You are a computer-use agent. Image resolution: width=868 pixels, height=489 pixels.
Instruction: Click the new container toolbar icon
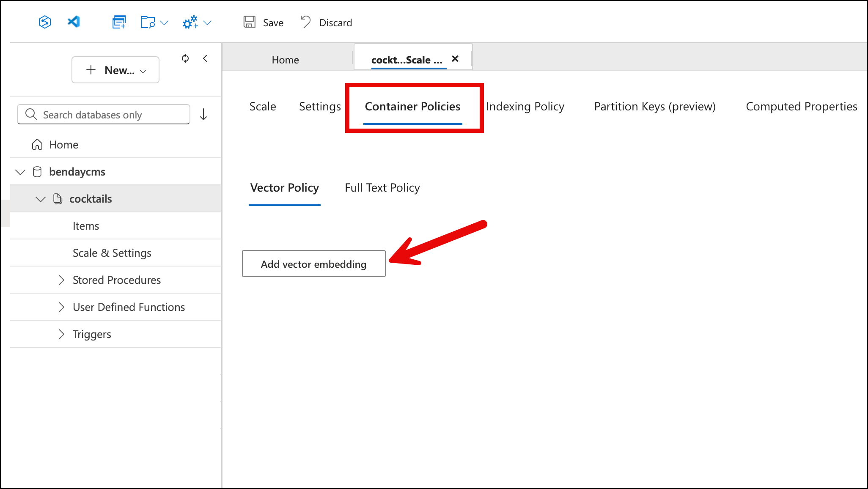119,22
